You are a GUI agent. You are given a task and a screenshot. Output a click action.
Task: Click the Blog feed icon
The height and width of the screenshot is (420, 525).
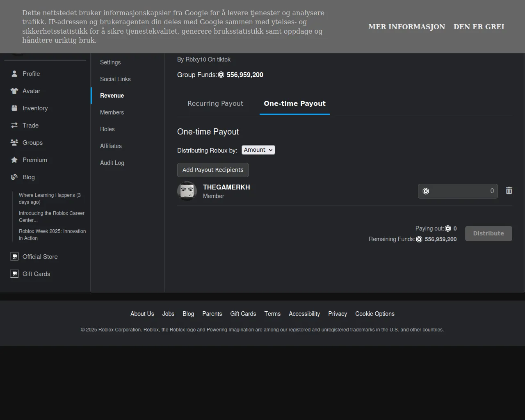(14, 177)
